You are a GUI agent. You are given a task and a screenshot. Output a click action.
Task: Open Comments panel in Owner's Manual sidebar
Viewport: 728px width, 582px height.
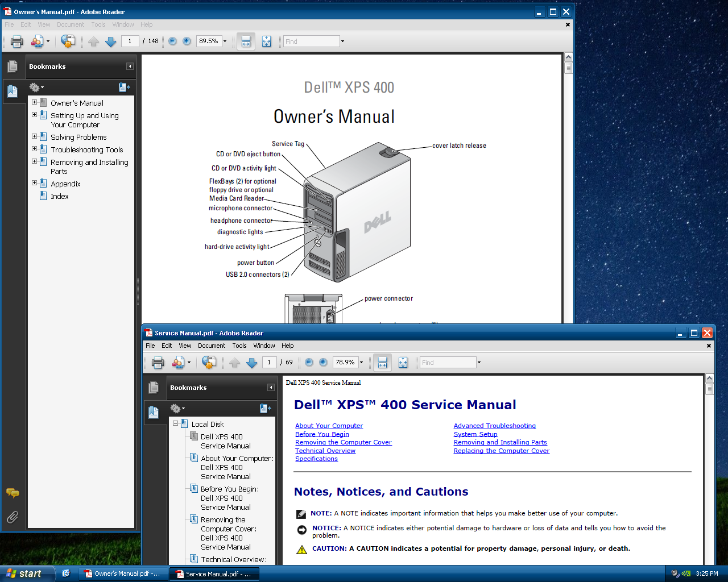[x=13, y=493]
